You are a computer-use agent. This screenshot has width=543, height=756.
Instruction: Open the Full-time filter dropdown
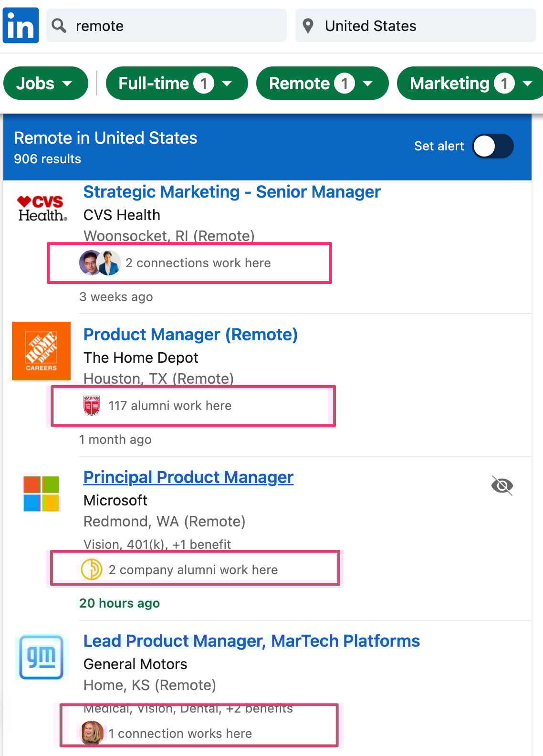click(x=177, y=83)
